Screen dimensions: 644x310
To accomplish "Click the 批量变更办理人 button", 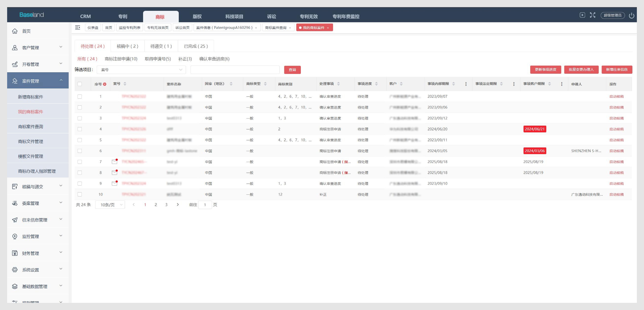I will pyautogui.click(x=581, y=70).
